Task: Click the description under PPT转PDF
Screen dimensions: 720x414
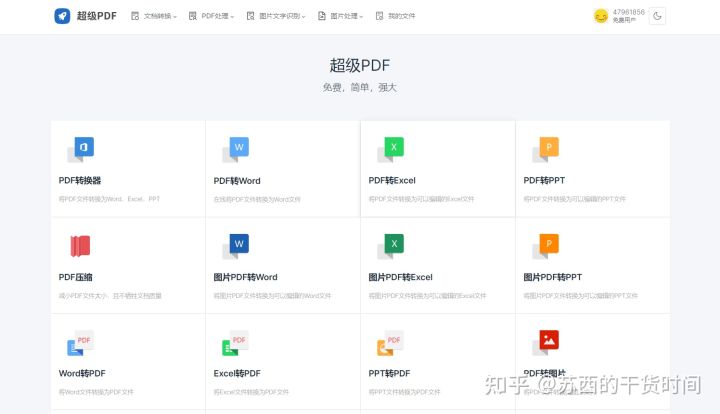Action: (404, 392)
